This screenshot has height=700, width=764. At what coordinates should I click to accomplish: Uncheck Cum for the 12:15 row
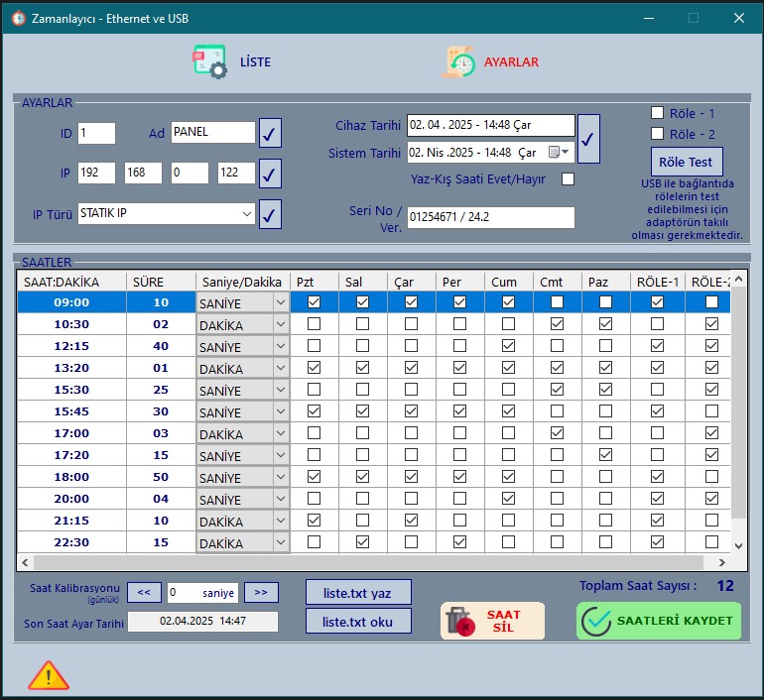pyautogui.click(x=508, y=346)
